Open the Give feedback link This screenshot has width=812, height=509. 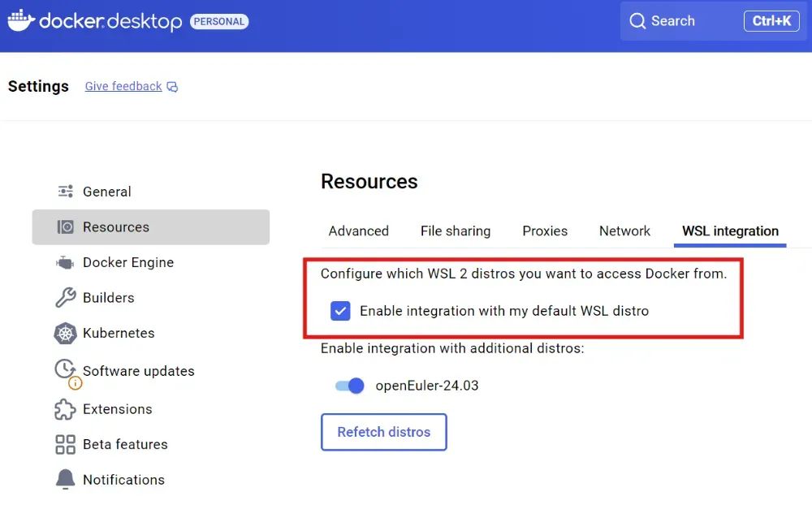tap(123, 87)
